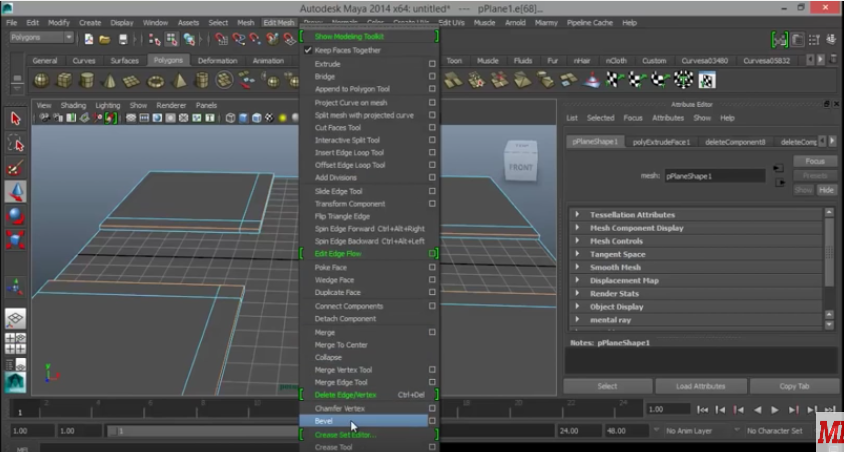The image size is (844, 452).
Task: Click the green-bracketed viewport toolbar icon
Action: (110, 118)
